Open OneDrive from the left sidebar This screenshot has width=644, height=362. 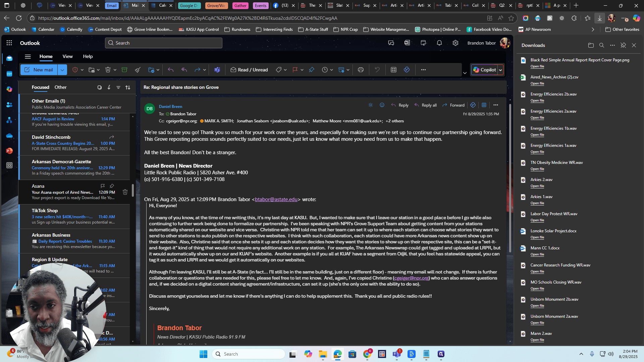9,135
